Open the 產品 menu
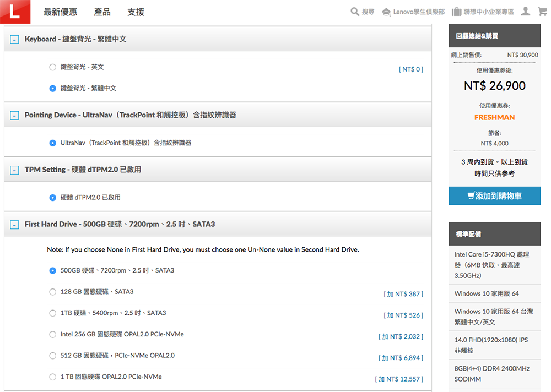Viewport: 551px width, 392px height. pos(102,12)
